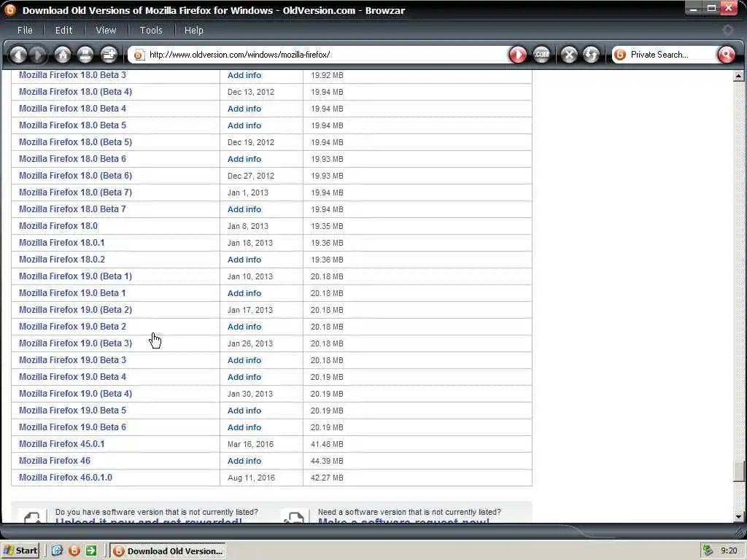747x560 pixels.
Task: Open Mozilla Firefox 18.0 (Beta 7) link
Action: (75, 192)
